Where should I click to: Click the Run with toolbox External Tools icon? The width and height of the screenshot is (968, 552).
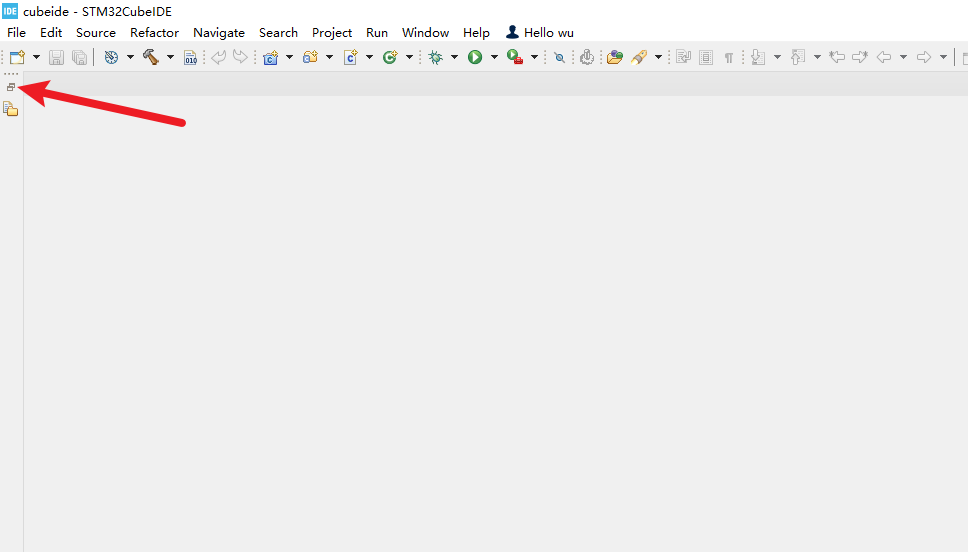point(515,57)
